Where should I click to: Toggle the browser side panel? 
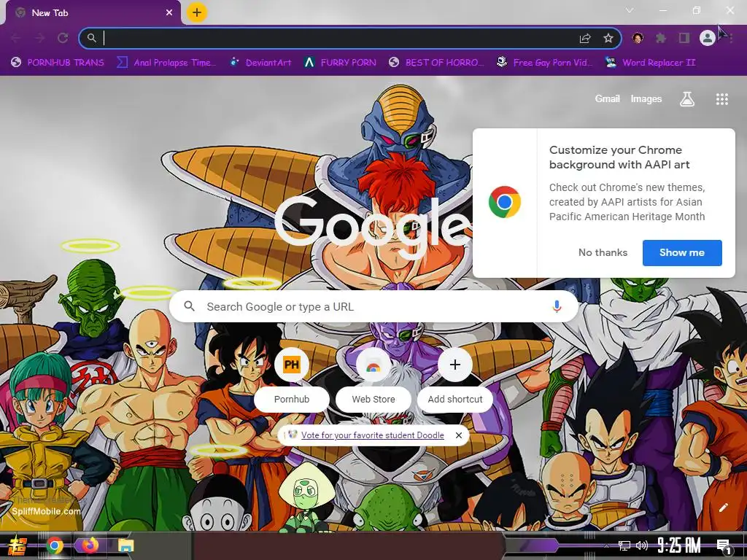(684, 38)
